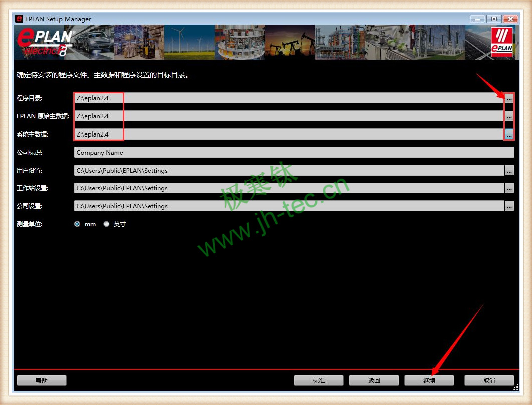Viewport: 532px width, 405px height.
Task: Click the 公司标识 label
Action: [x=29, y=153]
